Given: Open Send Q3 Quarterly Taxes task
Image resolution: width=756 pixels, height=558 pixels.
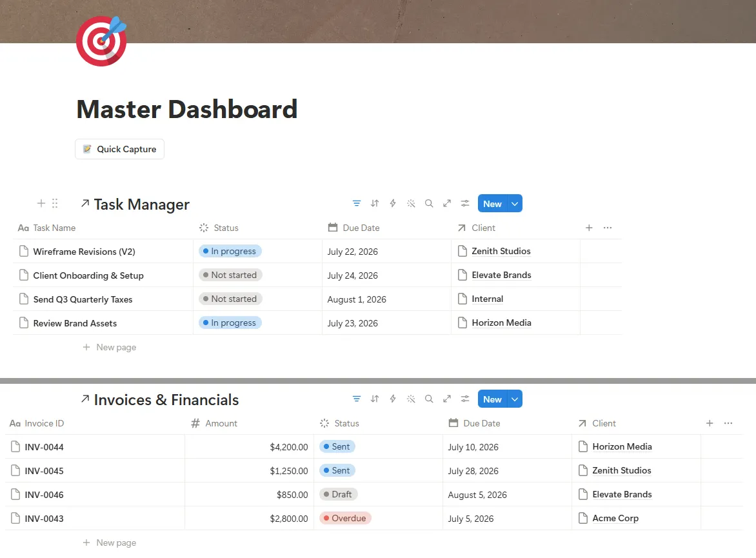Looking at the screenshot, I should 83,299.
